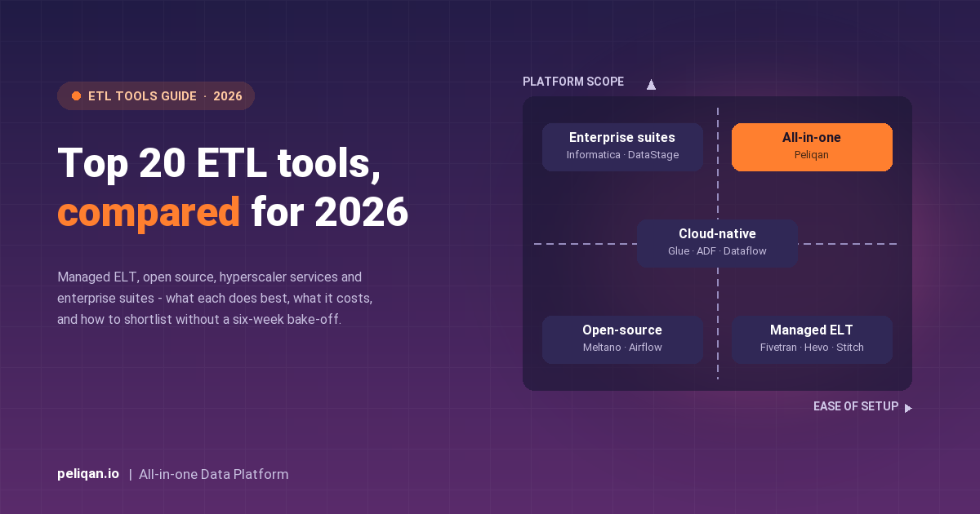
Task: Select the Enterprise suites card
Action: pos(622,147)
